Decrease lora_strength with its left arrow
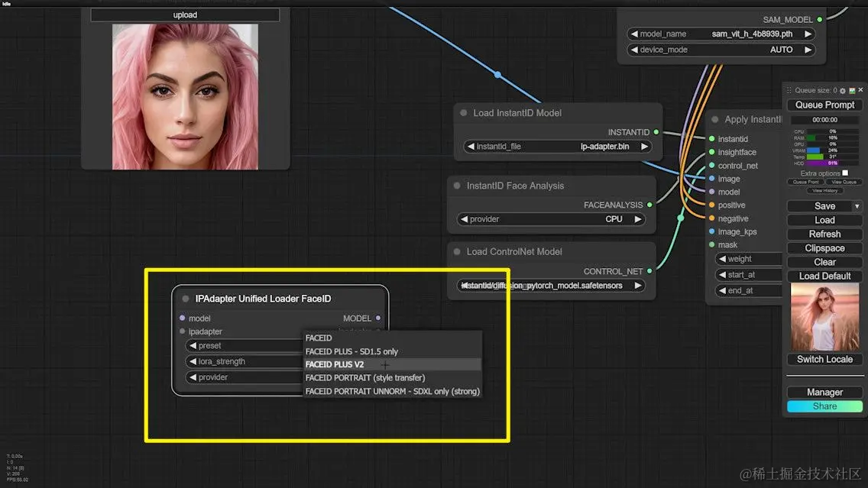Viewport: 868px width, 488px height. click(193, 361)
